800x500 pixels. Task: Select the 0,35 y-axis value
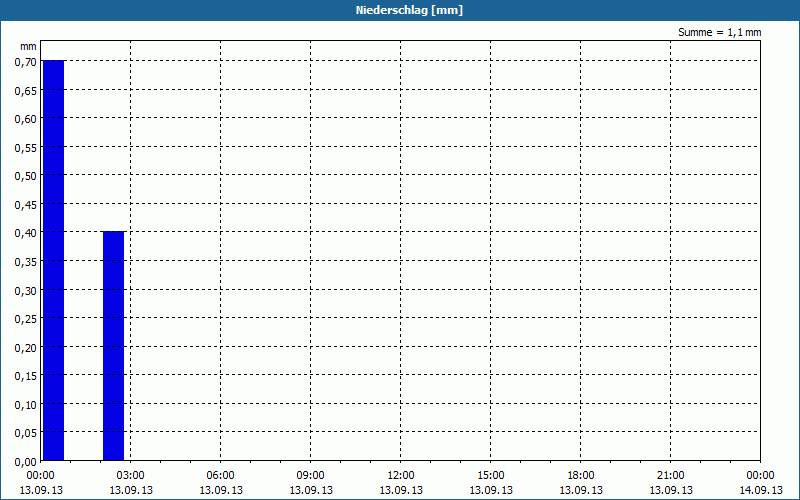coord(26,262)
